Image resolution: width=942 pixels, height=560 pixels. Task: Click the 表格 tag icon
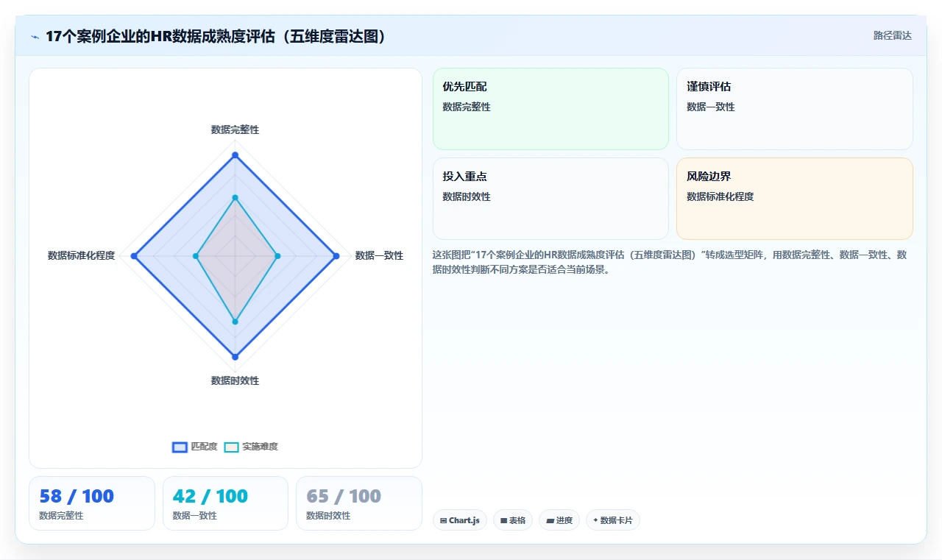click(503, 521)
